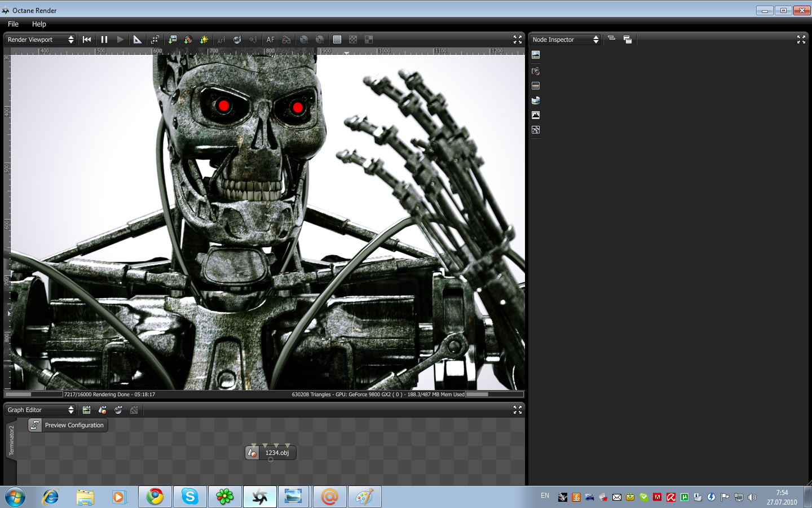
Task: Open the Windows Start menu
Action: (x=15, y=497)
